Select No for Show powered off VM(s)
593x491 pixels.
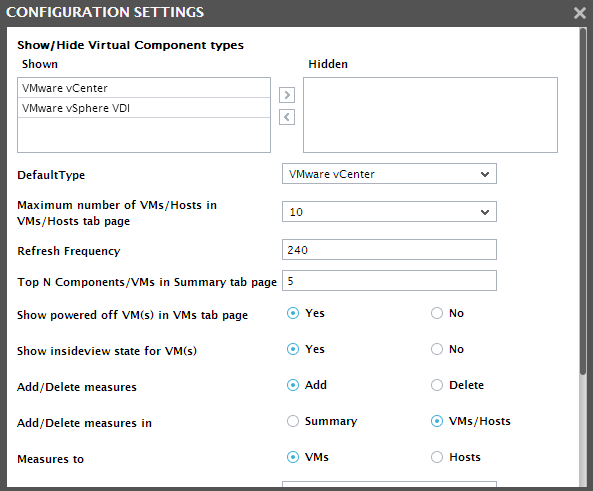[437, 313]
